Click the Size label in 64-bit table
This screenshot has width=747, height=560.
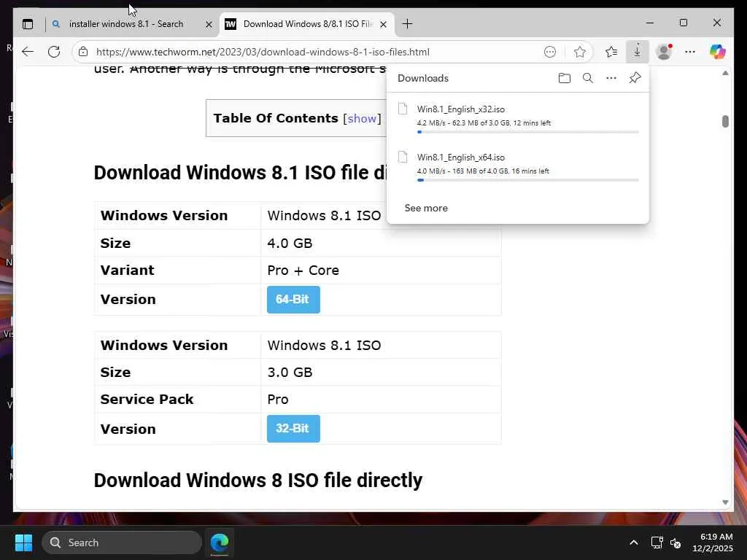point(115,244)
